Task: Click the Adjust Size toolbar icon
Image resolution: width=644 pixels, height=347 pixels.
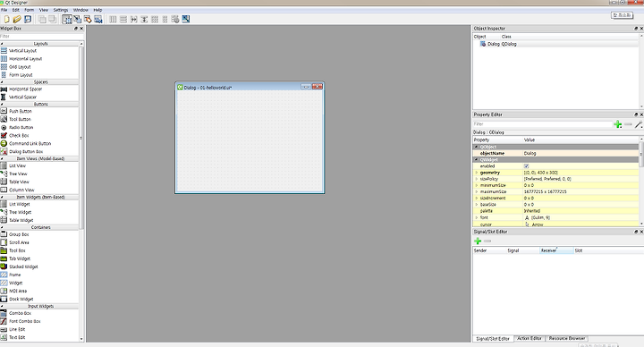Action: (x=186, y=20)
